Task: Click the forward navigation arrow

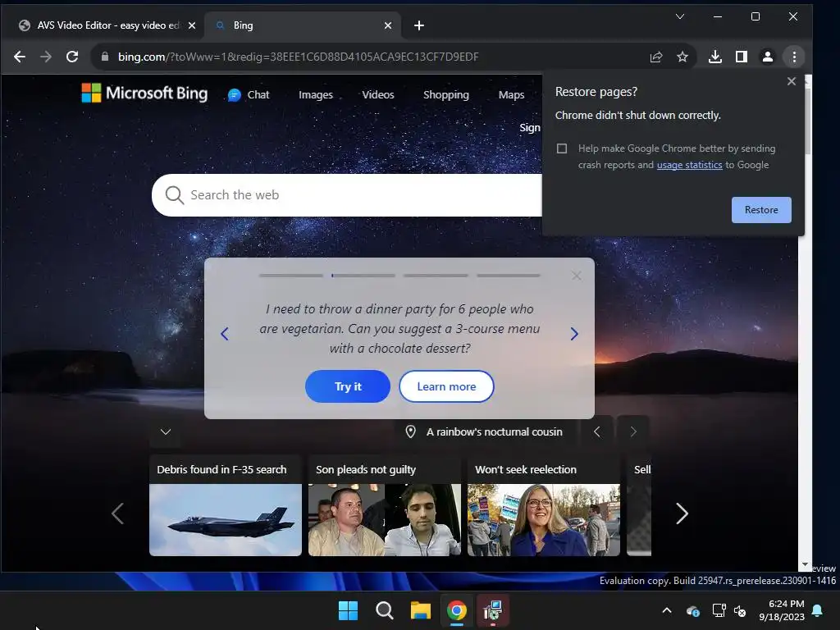Action: (46, 57)
